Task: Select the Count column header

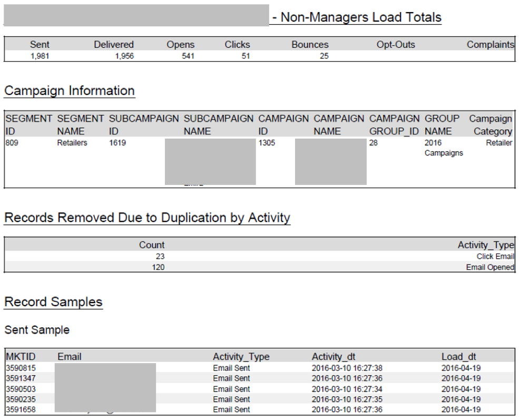Action: pyautogui.click(x=152, y=245)
